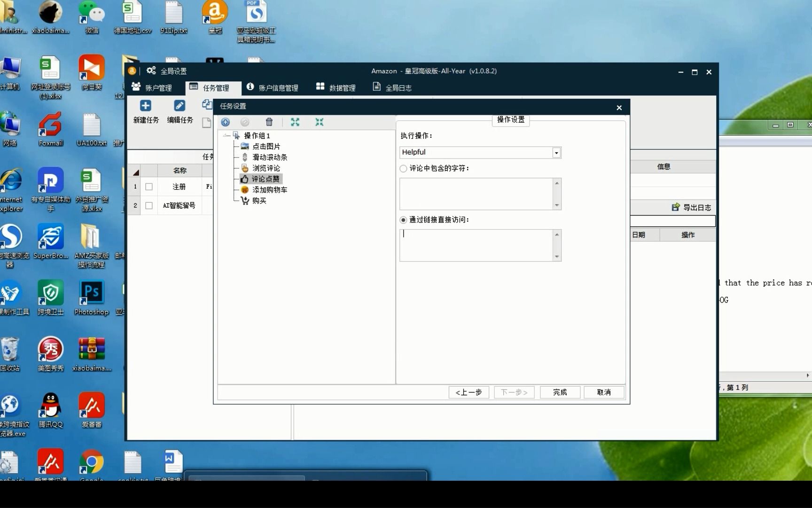Open the 有专自媒体助手 desktop icon
This screenshot has height=508, width=812.
[x=50, y=190]
